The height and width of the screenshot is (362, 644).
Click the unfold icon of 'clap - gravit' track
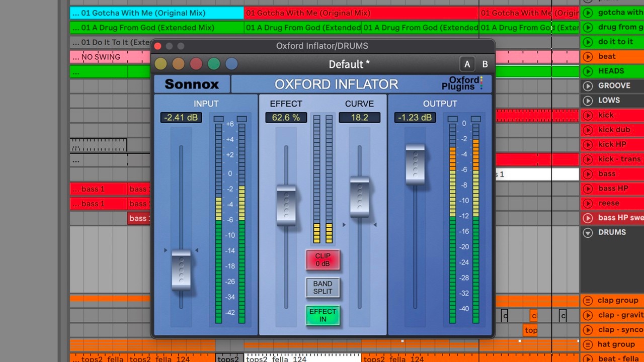pos(588,315)
